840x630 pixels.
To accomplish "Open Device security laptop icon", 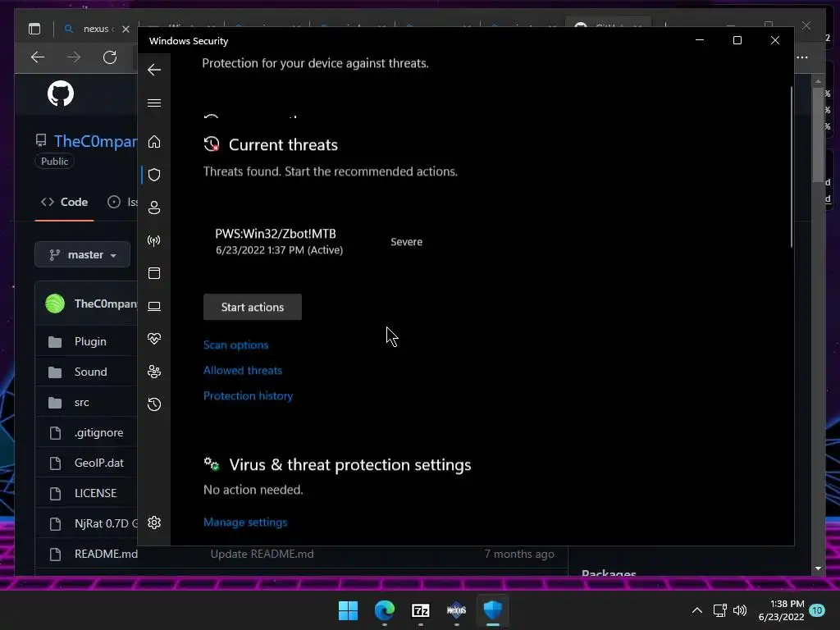I will tap(154, 307).
